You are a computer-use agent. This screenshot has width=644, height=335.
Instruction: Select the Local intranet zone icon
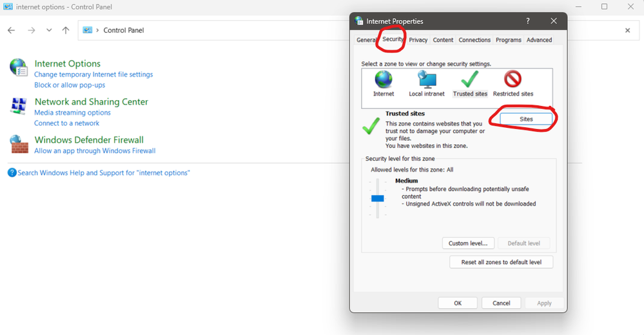coord(427,79)
